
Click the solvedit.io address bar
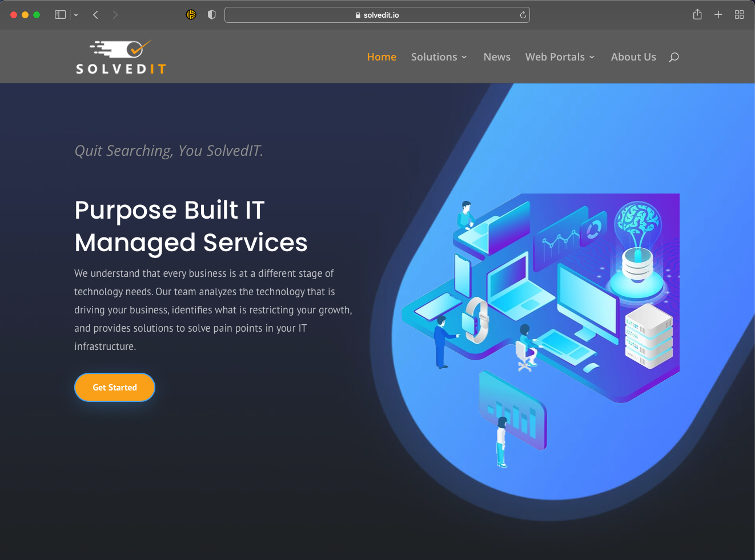(377, 15)
